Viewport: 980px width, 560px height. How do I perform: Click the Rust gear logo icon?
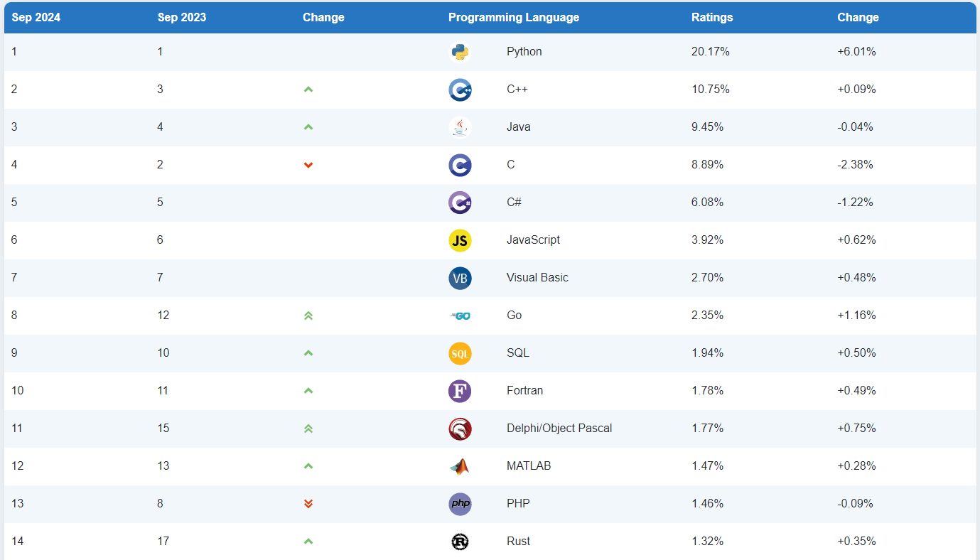coord(460,542)
